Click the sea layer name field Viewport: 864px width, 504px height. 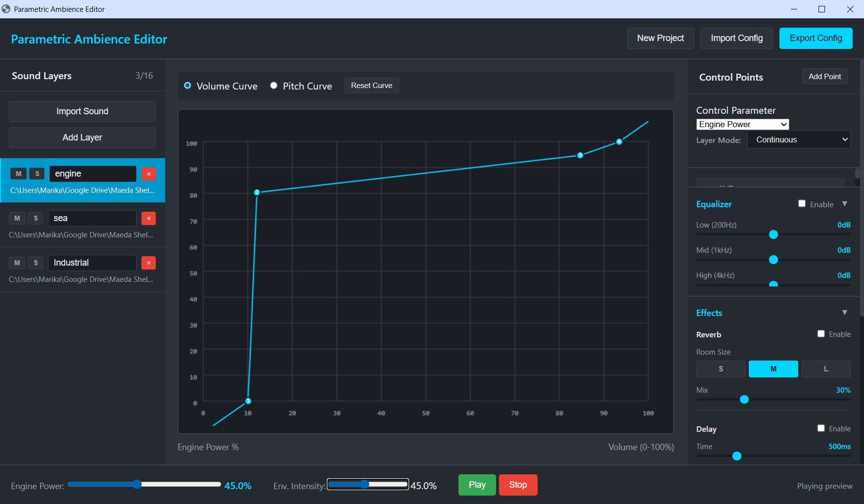pos(92,218)
